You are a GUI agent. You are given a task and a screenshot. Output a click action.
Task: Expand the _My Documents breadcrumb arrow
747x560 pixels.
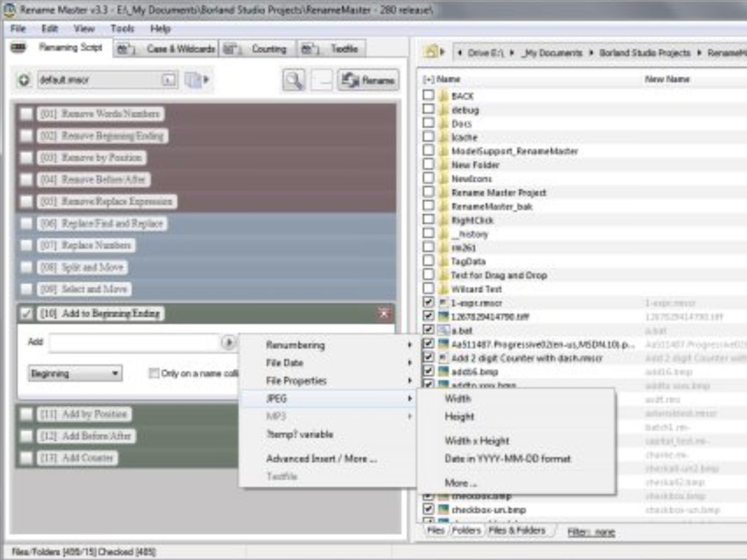pyautogui.click(x=591, y=52)
